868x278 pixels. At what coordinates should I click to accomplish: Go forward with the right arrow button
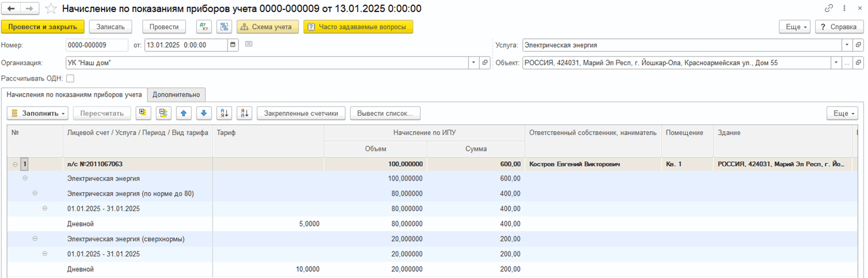click(30, 8)
